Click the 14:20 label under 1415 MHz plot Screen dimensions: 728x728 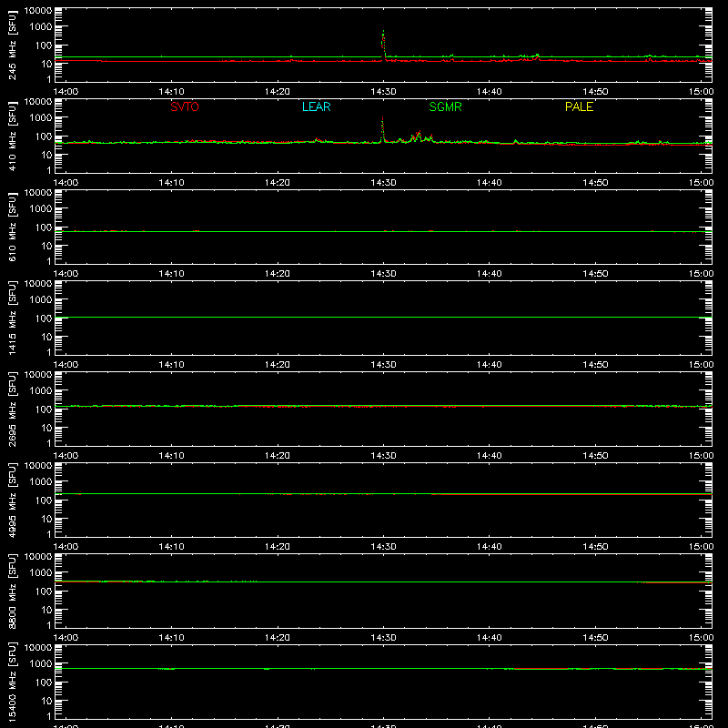(278, 365)
